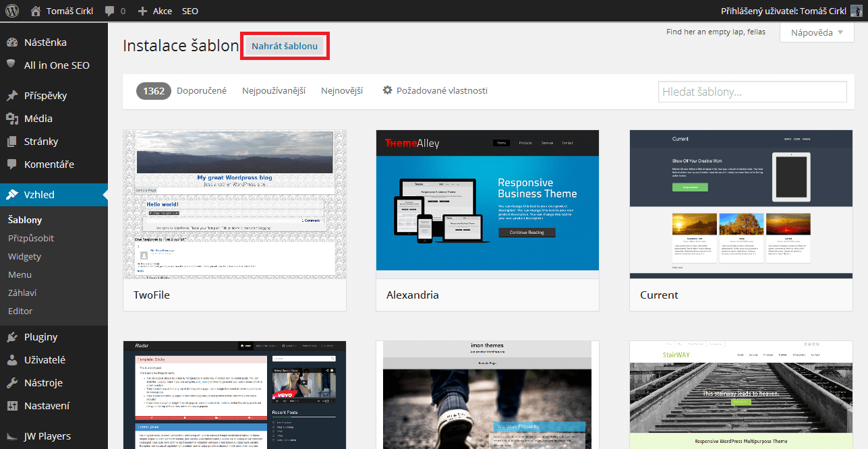The width and height of the screenshot is (868, 449).
Task: Switch to the Nejpoužívanější filter tab
Action: pyautogui.click(x=274, y=90)
